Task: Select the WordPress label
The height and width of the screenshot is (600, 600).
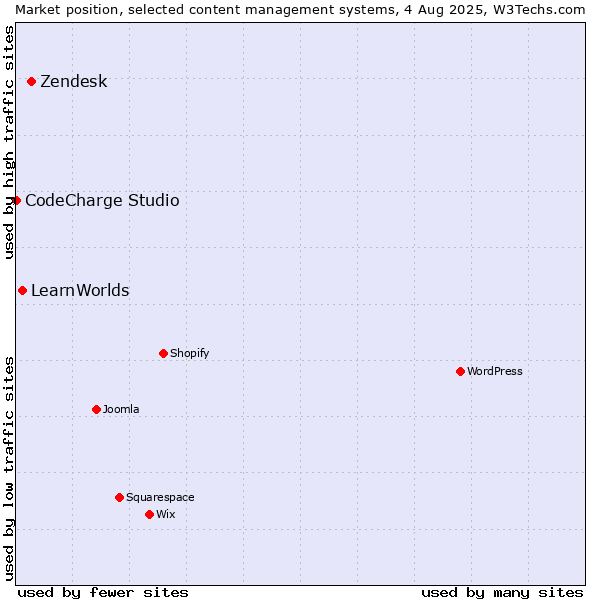Action: pos(495,371)
